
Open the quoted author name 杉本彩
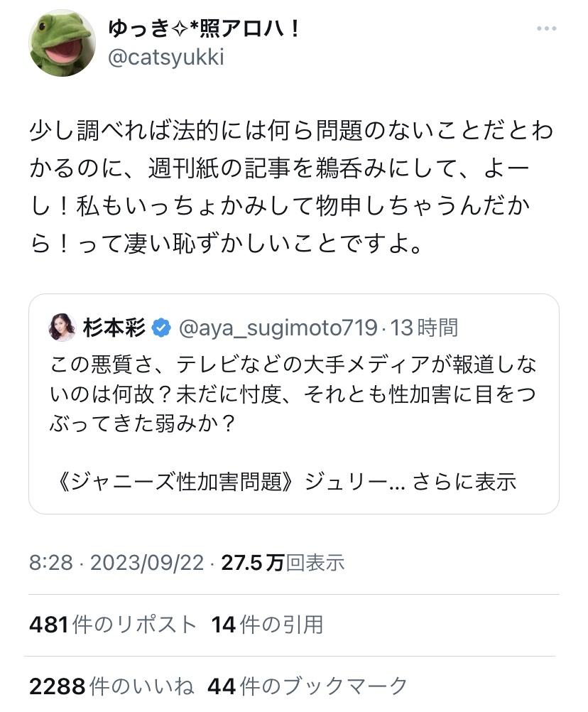pos(114,328)
